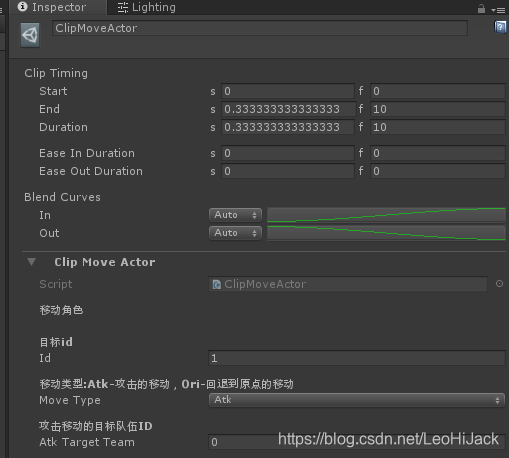Edit the ClipMoveActor name field
The image size is (509, 458).
pos(260,28)
